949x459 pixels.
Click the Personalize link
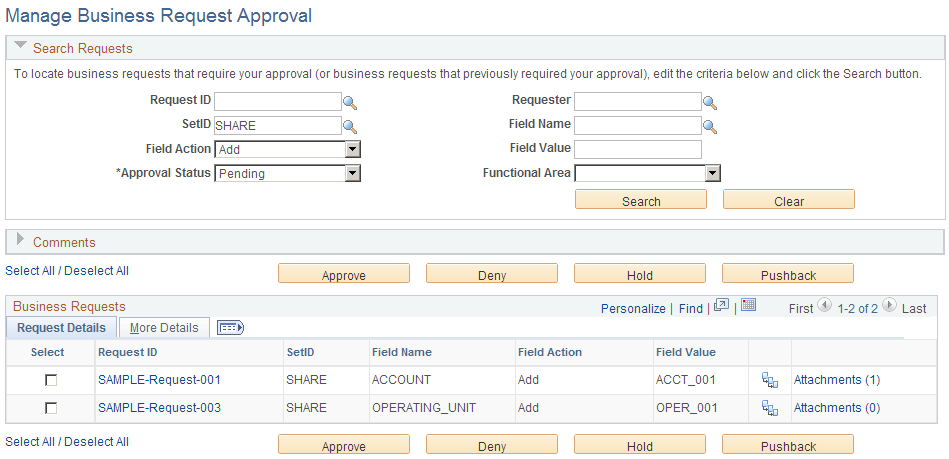[x=633, y=308]
